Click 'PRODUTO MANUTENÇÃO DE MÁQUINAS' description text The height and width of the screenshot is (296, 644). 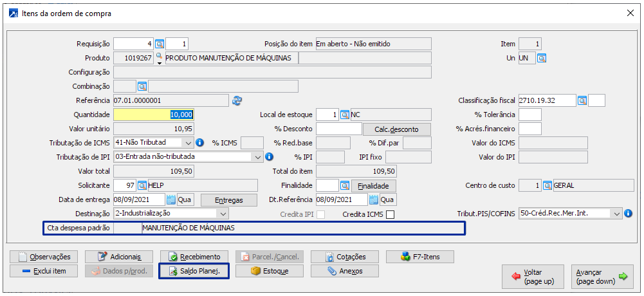point(229,59)
